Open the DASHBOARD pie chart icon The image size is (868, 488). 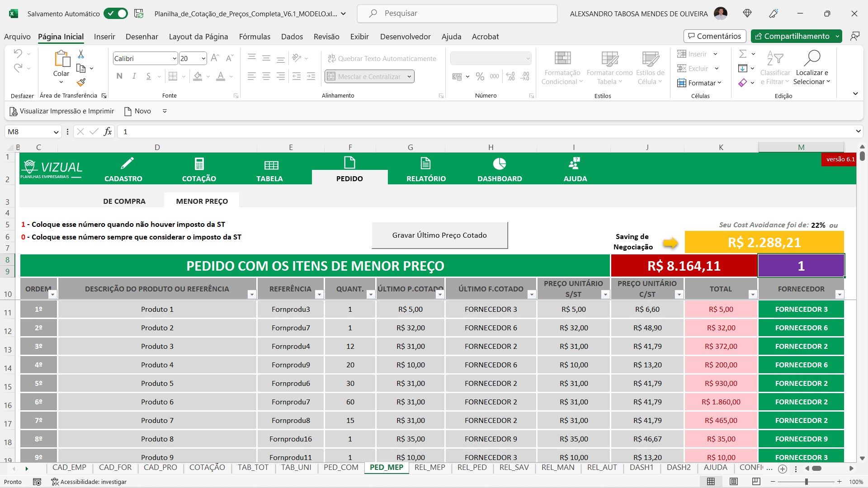pos(500,164)
